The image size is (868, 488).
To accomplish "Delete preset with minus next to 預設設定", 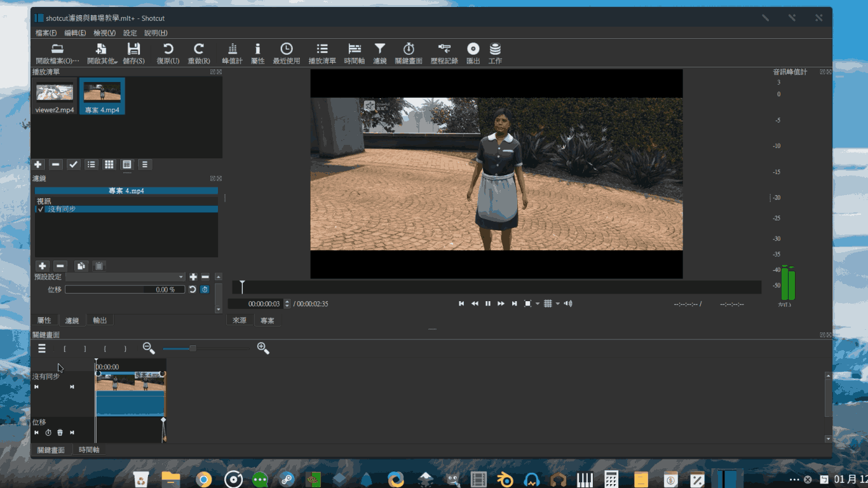I will 205,277.
